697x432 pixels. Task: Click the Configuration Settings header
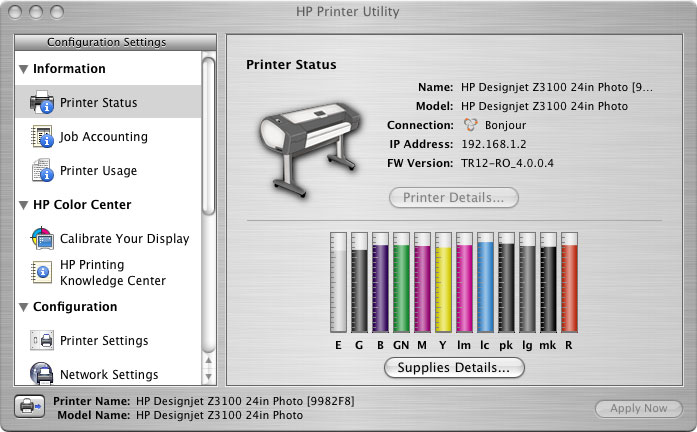(116, 42)
